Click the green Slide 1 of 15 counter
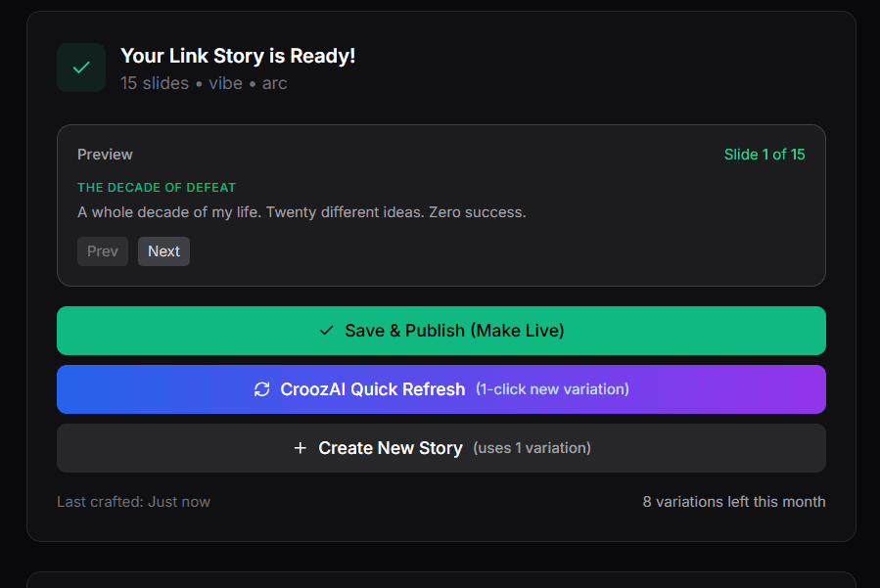The width and height of the screenshot is (880, 588). pyautogui.click(x=764, y=155)
